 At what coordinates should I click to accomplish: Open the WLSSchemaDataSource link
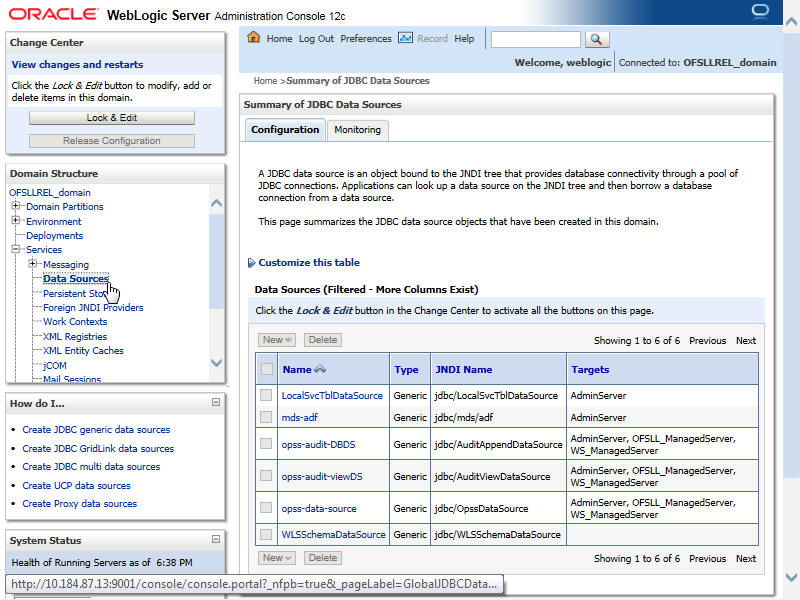(333, 535)
